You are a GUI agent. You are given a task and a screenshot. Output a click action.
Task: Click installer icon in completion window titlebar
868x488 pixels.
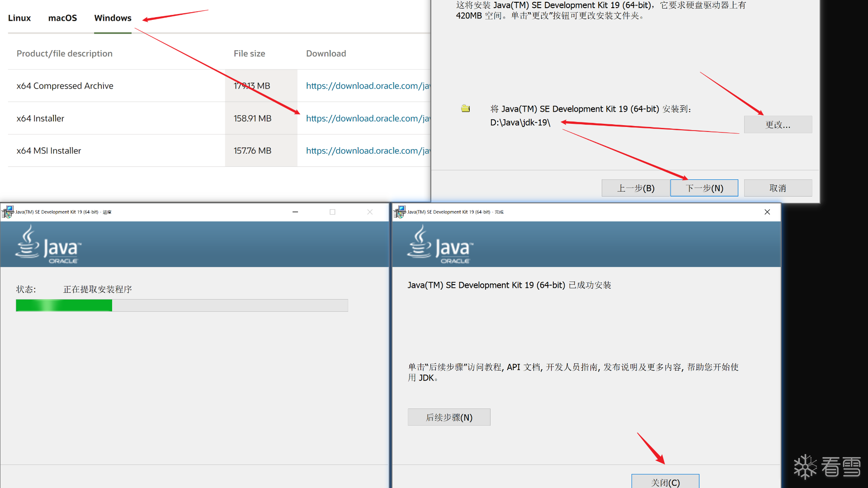[x=400, y=211]
